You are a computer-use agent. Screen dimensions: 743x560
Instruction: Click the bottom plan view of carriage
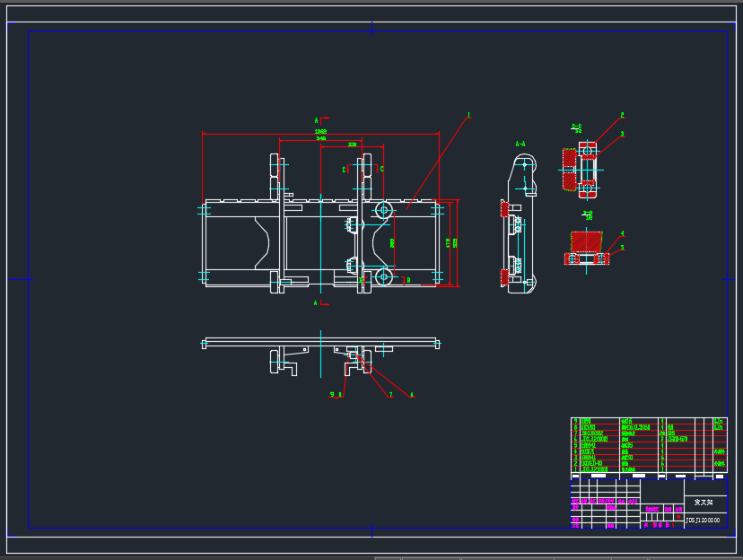(x=320, y=355)
